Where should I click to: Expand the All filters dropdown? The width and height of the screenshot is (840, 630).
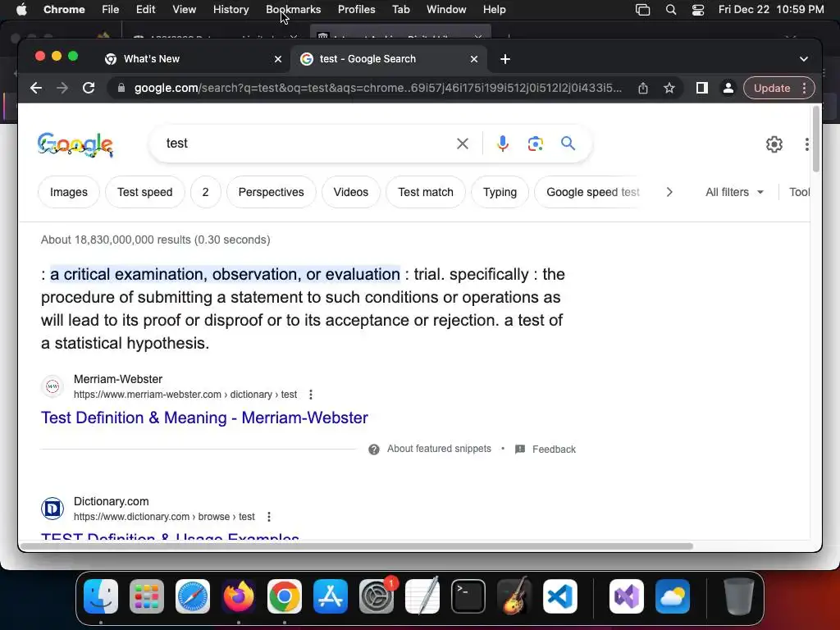pos(734,192)
